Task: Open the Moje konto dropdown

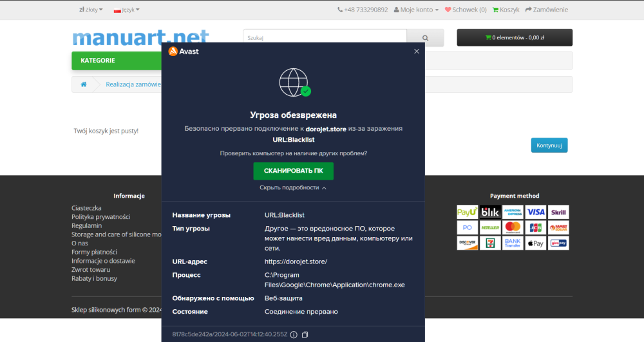Action: pos(416,10)
